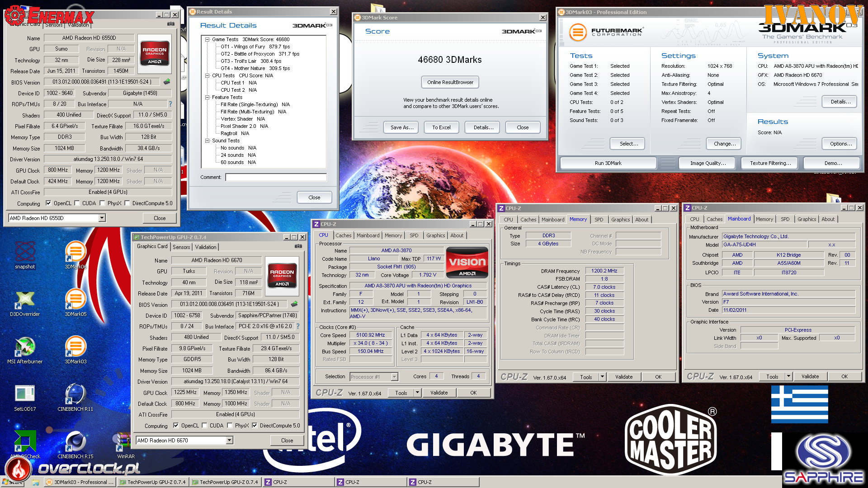The image size is (868, 488).
Task: Click the To Excel button
Action: coord(441,127)
